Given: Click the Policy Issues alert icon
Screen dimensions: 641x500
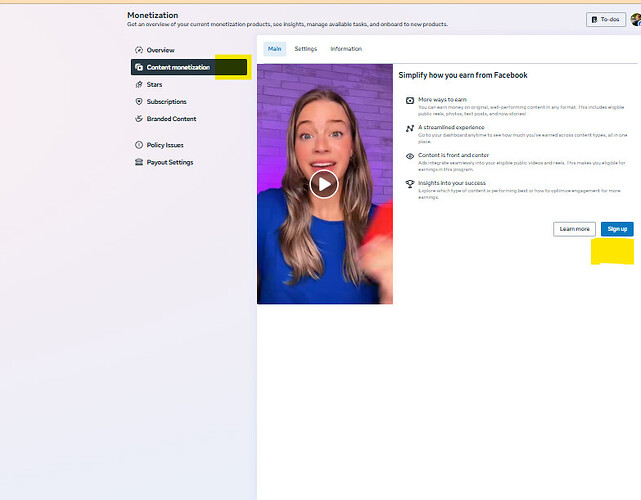Looking at the screenshot, I should click(x=139, y=145).
